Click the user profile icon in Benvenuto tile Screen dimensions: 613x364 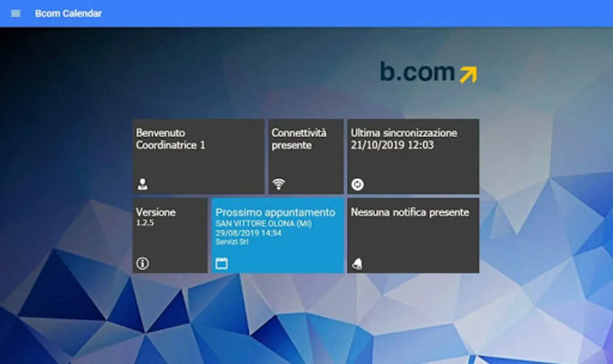click(142, 184)
